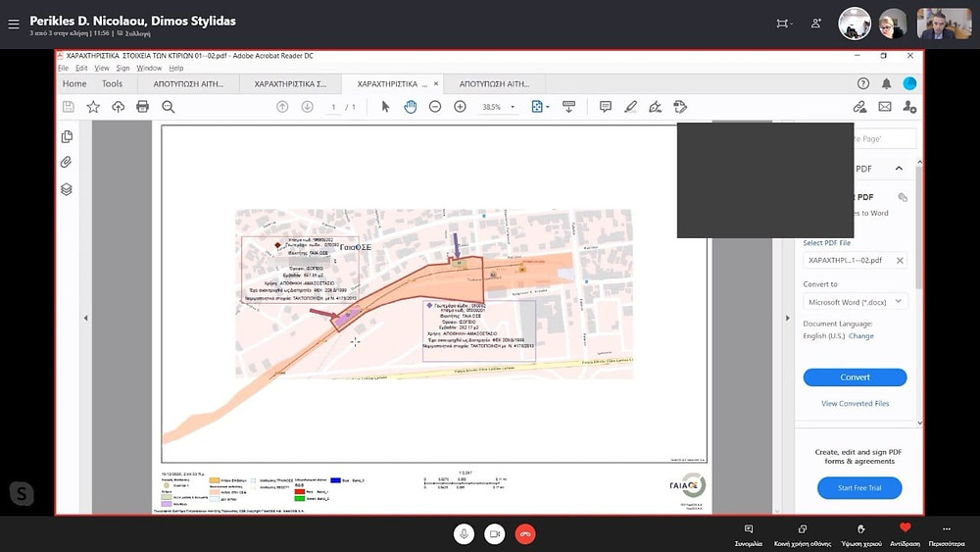The height and width of the screenshot is (552, 980).
Task: Click the blue Convert button
Action: [855, 376]
